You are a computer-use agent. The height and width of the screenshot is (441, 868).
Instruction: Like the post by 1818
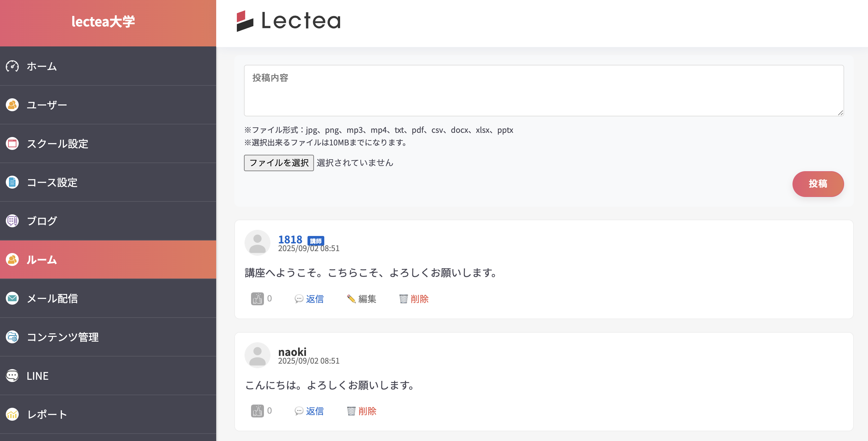[257, 299]
